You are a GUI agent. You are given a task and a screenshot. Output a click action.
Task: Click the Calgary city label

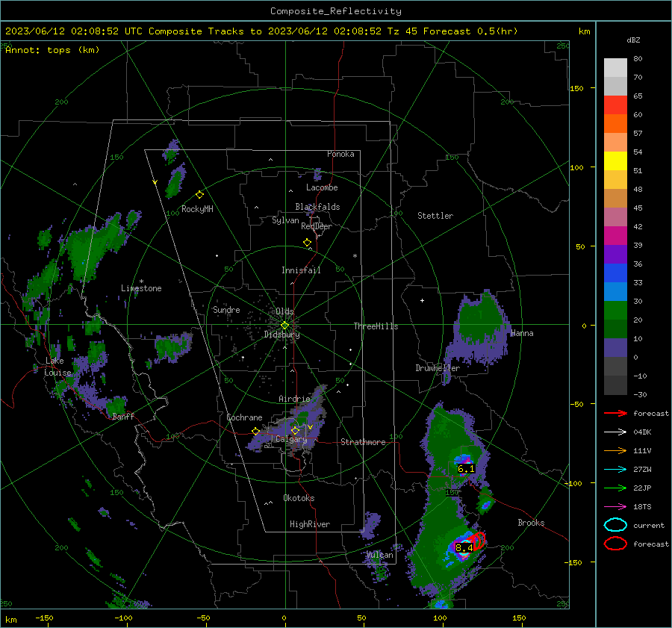click(291, 439)
